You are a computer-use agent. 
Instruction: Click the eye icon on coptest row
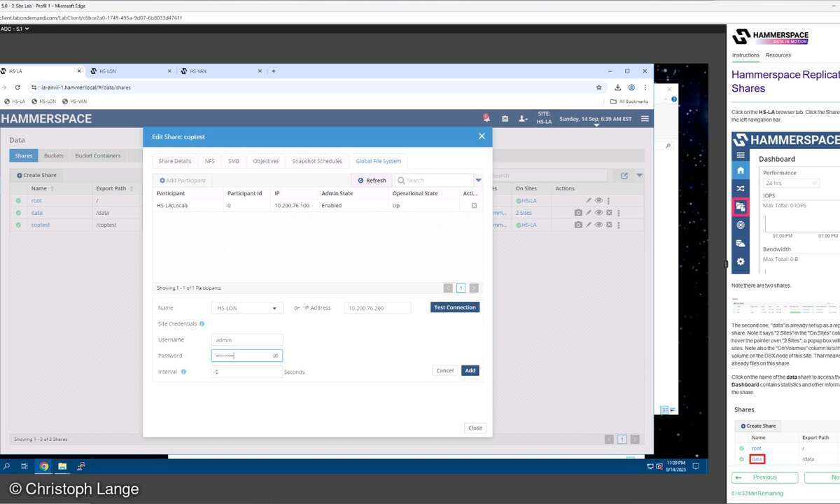598,225
